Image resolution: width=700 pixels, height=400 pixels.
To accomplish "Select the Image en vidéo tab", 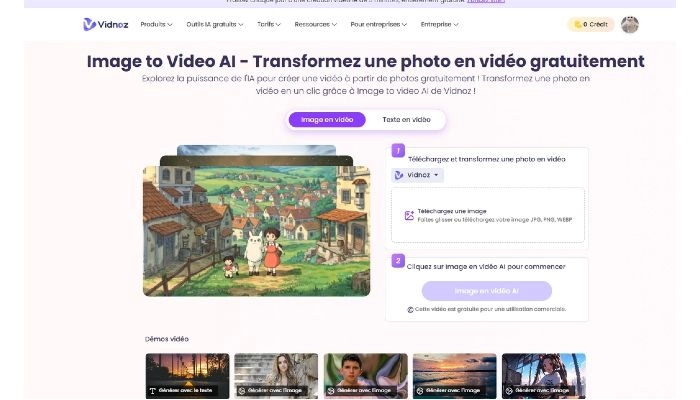I will tap(327, 120).
